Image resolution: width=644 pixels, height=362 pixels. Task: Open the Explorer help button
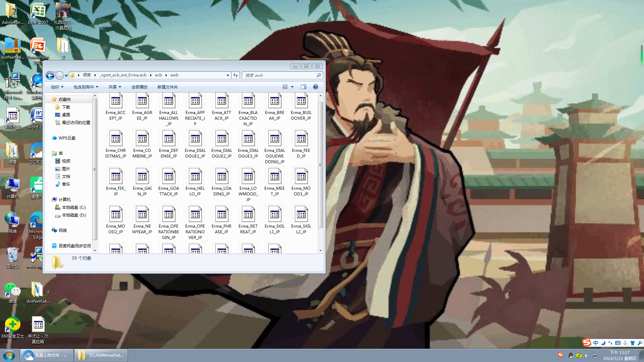pyautogui.click(x=316, y=87)
